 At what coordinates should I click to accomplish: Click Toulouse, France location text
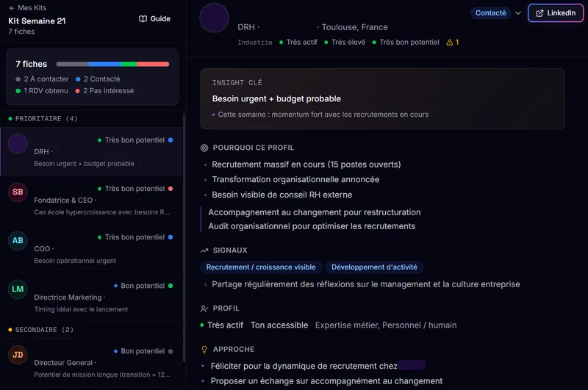[x=355, y=27]
